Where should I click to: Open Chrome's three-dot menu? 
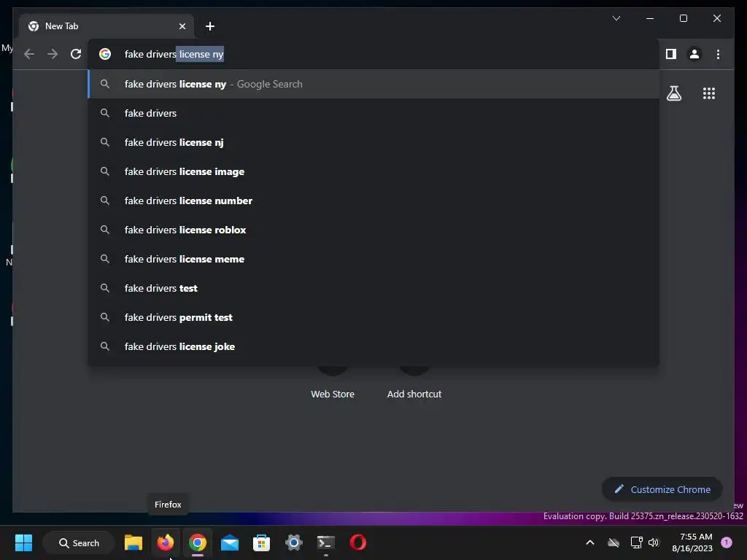718,54
